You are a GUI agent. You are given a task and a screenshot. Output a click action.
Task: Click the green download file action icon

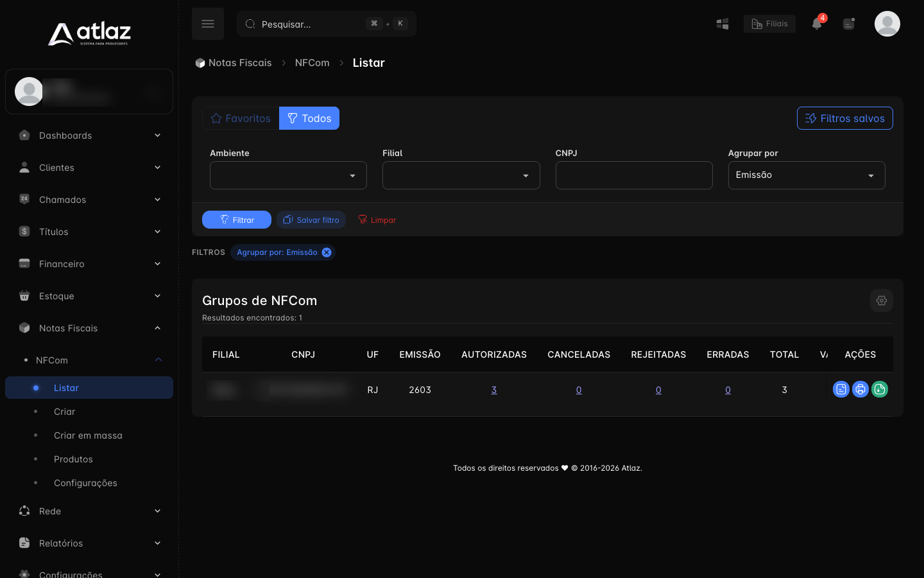(x=880, y=389)
